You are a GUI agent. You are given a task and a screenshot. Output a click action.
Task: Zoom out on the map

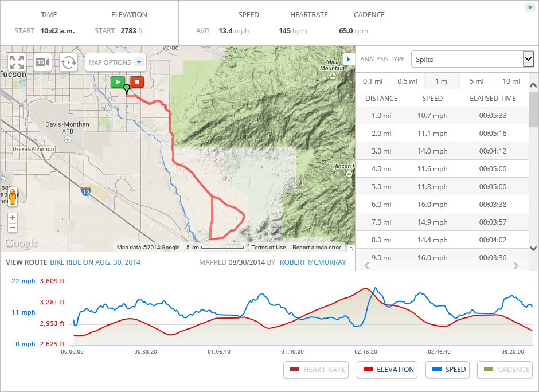[x=13, y=228]
